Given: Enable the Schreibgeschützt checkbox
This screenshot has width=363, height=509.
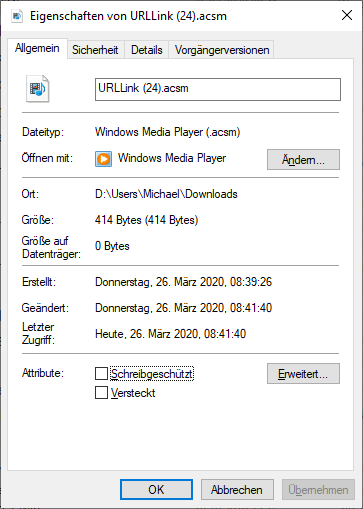Looking at the screenshot, I should click(101, 374).
